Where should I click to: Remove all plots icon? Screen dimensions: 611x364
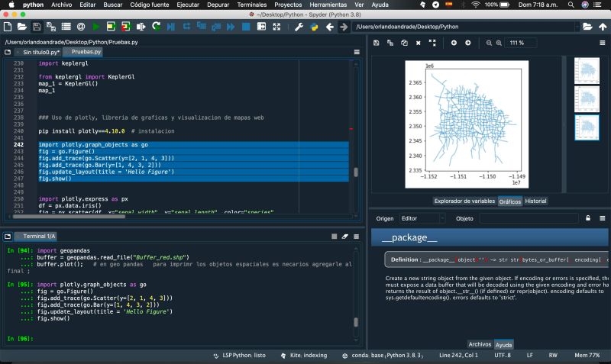click(x=432, y=43)
